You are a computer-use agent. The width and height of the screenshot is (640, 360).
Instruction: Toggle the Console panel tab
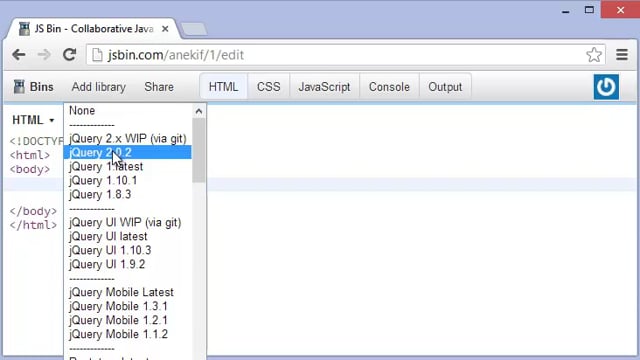[389, 87]
